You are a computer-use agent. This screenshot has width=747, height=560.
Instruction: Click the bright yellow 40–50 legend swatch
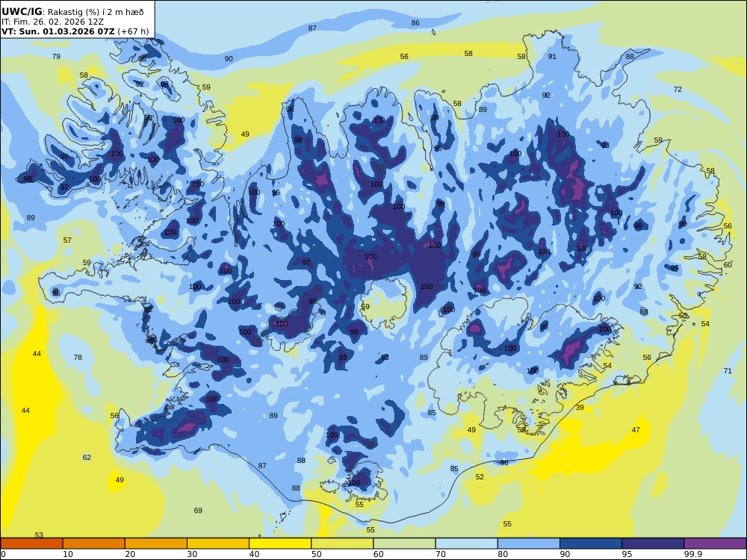point(280,544)
